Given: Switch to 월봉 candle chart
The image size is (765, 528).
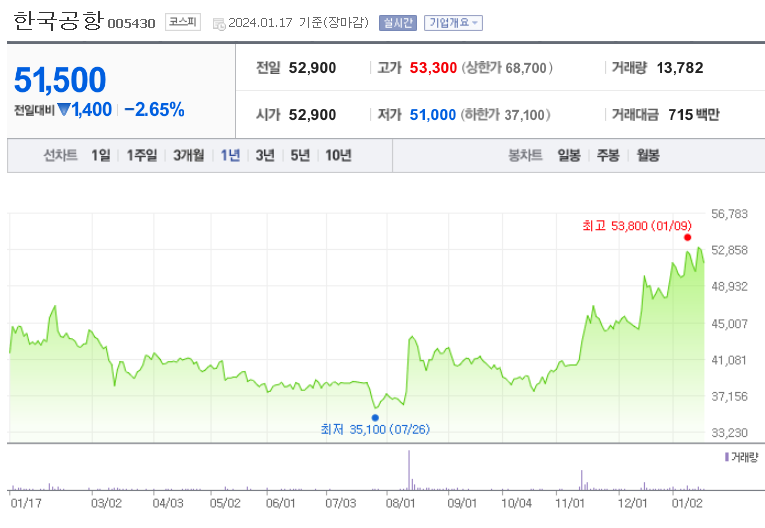Looking at the screenshot, I should click(648, 156).
